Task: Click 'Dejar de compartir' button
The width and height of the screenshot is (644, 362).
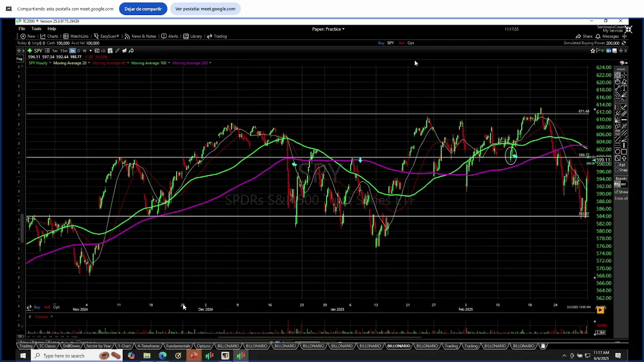Action: pos(143,9)
